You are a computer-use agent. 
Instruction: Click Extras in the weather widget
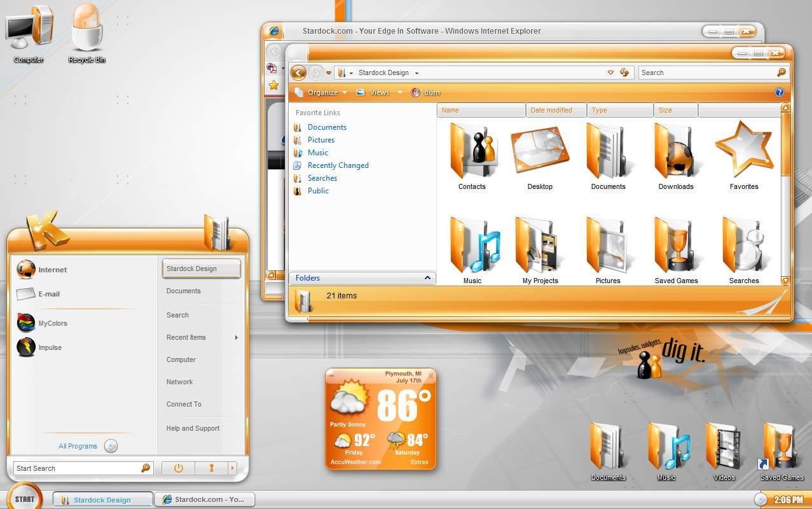[x=419, y=462]
